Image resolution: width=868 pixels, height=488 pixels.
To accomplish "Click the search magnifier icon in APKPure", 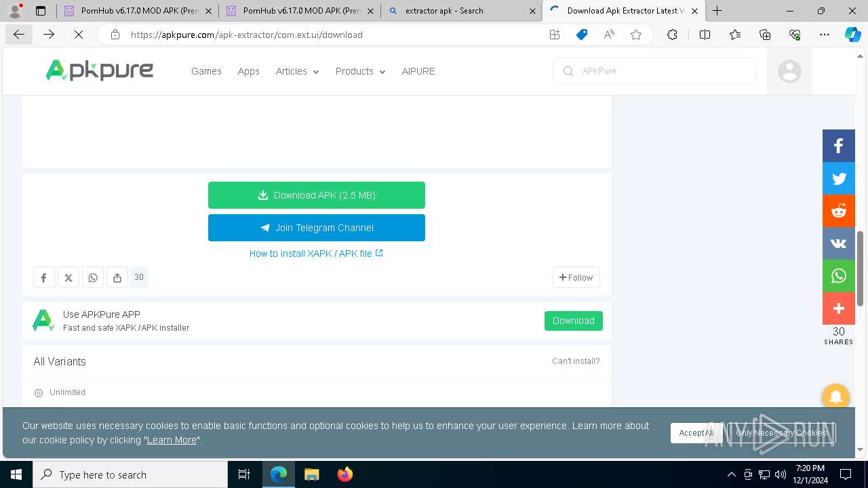I will pos(568,71).
